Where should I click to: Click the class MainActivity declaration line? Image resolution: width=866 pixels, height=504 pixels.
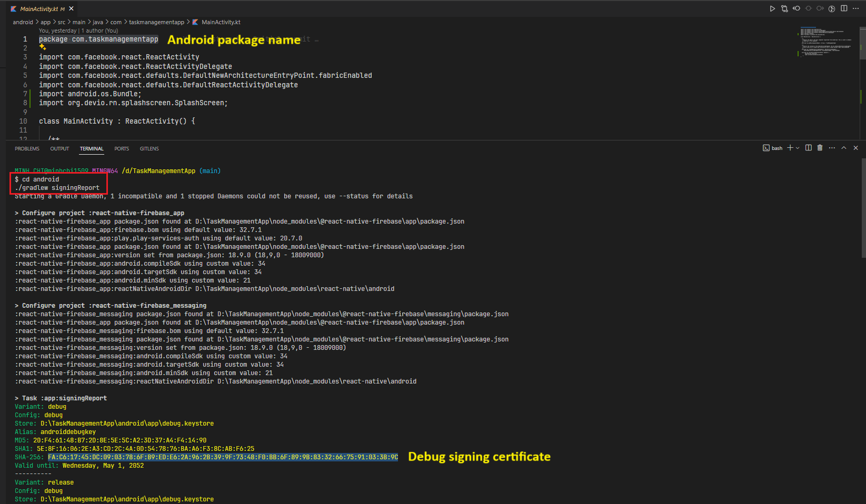[117, 121]
